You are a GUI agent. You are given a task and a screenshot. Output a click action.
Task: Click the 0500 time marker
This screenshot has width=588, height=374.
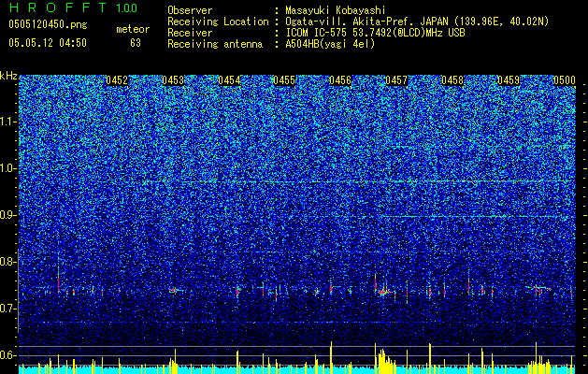coord(565,80)
